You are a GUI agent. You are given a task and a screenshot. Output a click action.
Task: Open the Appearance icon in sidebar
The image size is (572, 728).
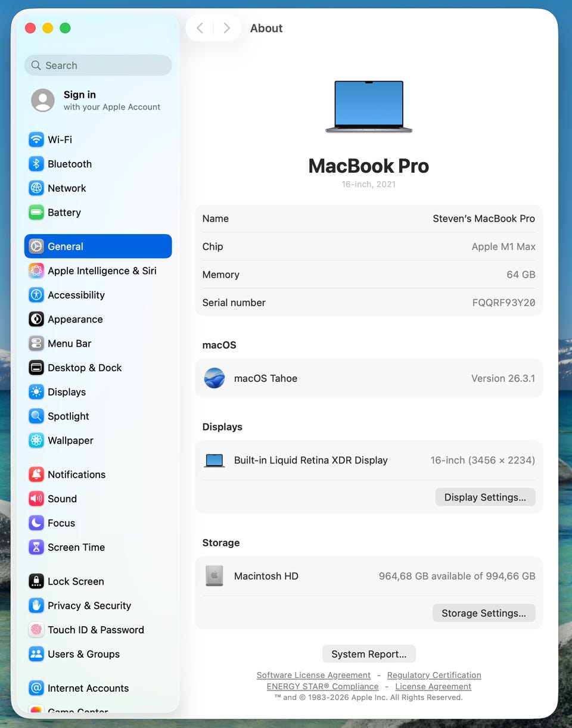36,319
